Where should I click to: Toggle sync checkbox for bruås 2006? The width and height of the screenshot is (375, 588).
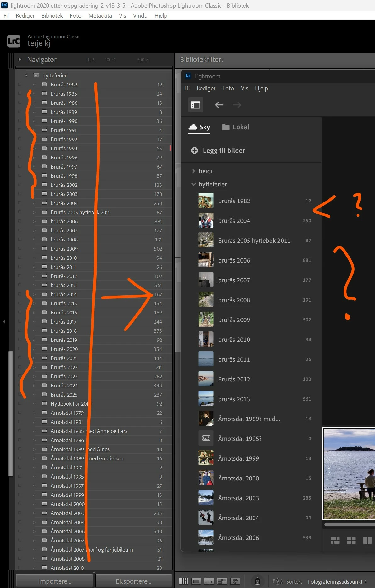tap(20, 221)
